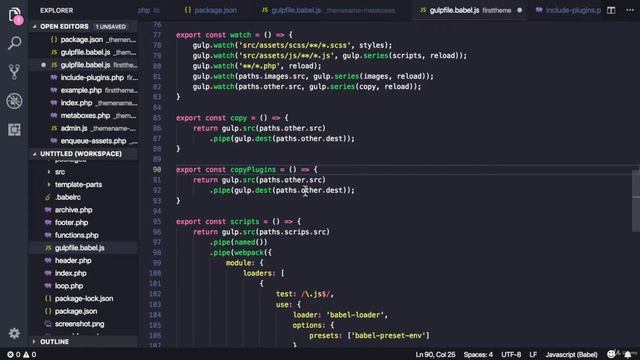Open archive.php in workspace tree

(x=84, y=210)
